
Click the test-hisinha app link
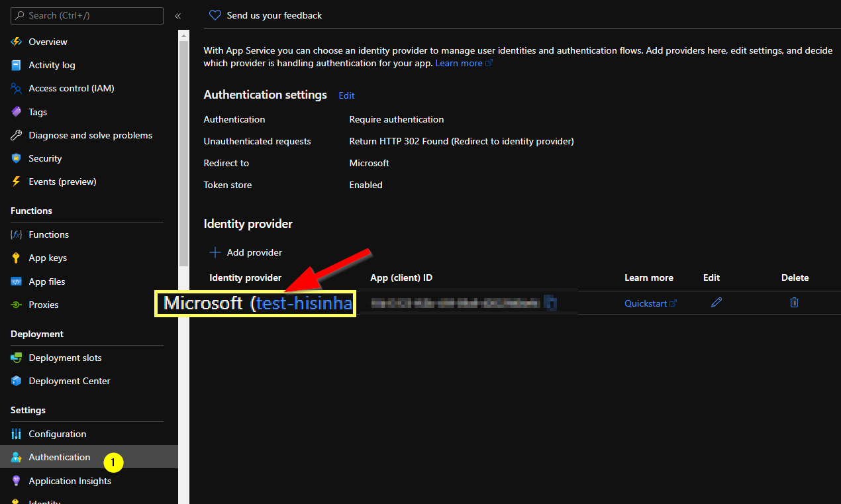click(304, 303)
